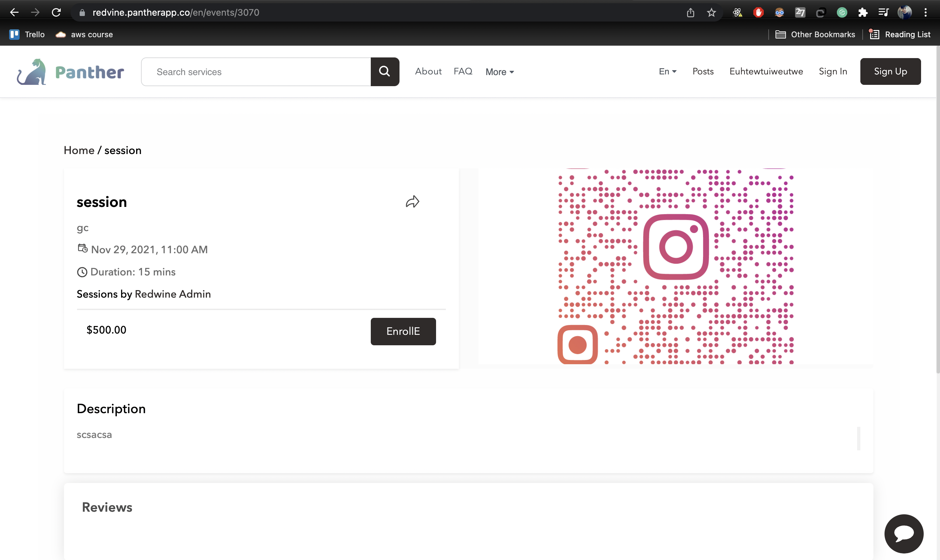
Task: Click the EnrollE button
Action: pos(403,331)
